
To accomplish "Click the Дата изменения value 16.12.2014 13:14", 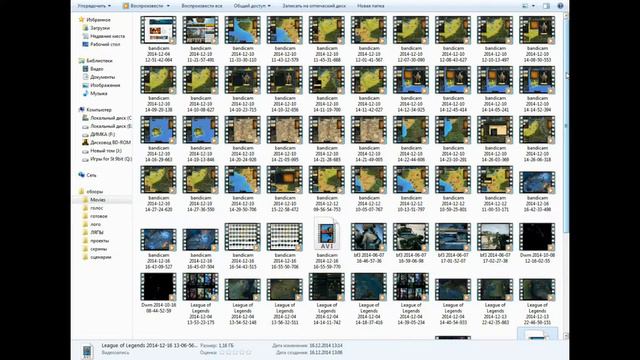I will [325, 346].
